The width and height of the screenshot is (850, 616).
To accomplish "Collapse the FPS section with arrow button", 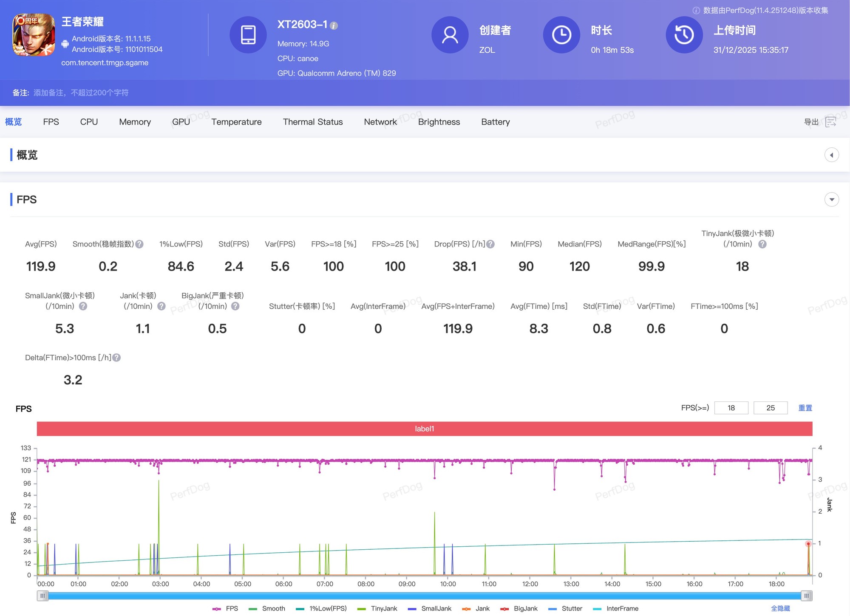I will (x=831, y=200).
